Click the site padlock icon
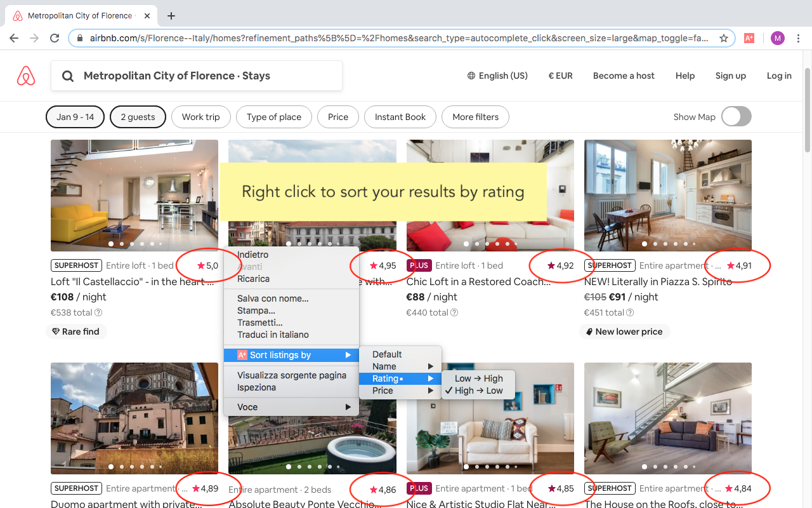The image size is (812, 508). [80, 38]
